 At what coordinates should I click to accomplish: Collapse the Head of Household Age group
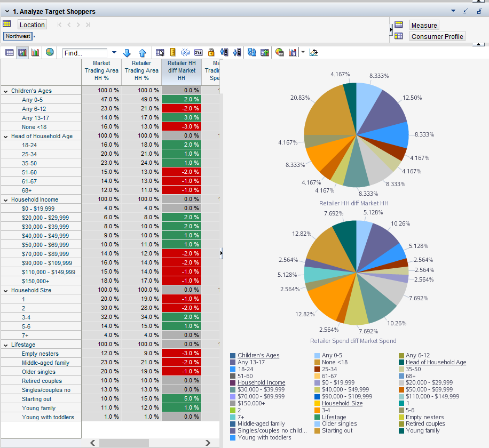click(x=6, y=137)
